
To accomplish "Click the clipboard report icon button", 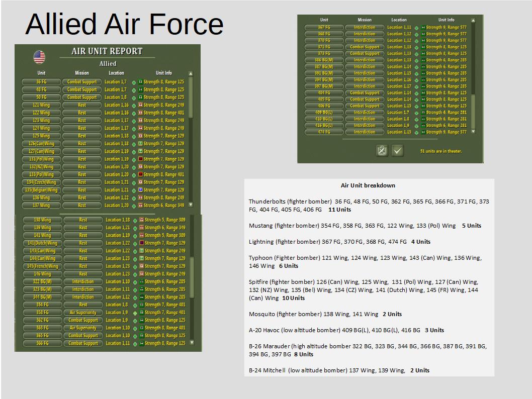I will pyautogui.click(x=382, y=150).
